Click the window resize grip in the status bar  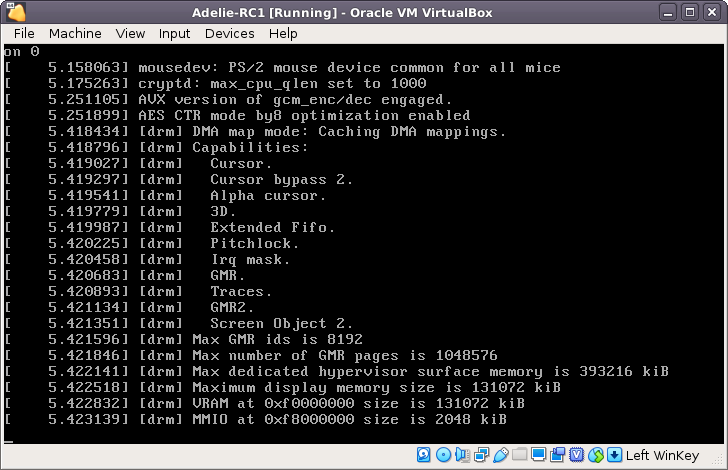(x=717, y=459)
